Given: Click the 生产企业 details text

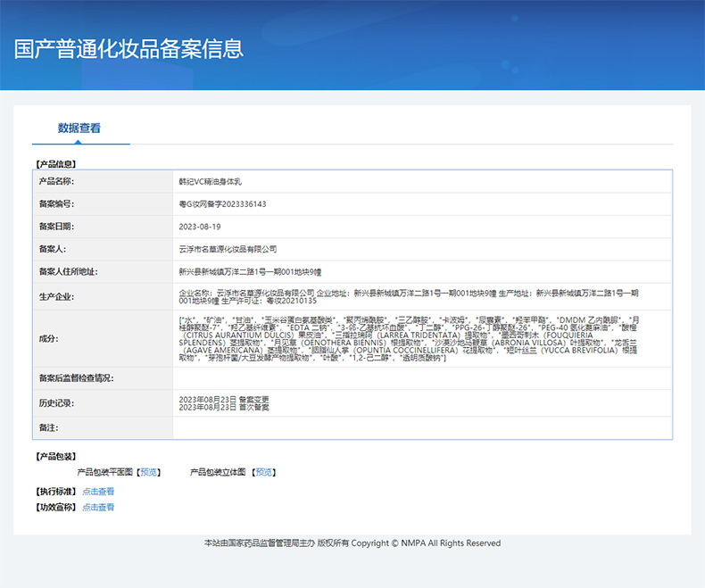Looking at the screenshot, I should point(409,297).
